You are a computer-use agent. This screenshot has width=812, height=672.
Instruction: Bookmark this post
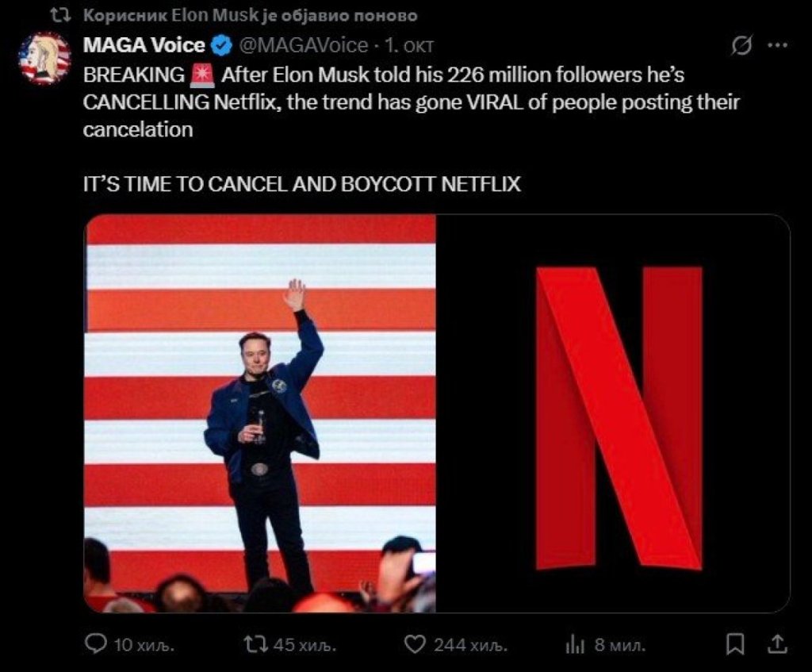click(736, 645)
